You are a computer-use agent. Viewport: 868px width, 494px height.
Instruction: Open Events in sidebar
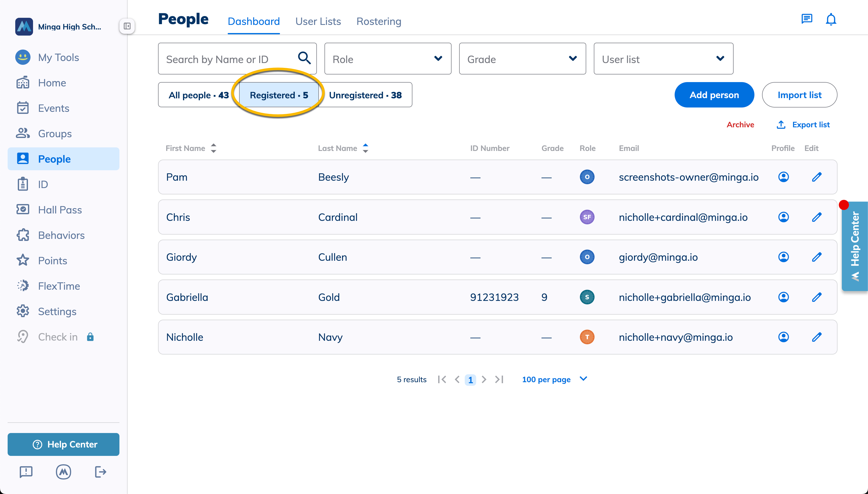[x=64, y=108]
